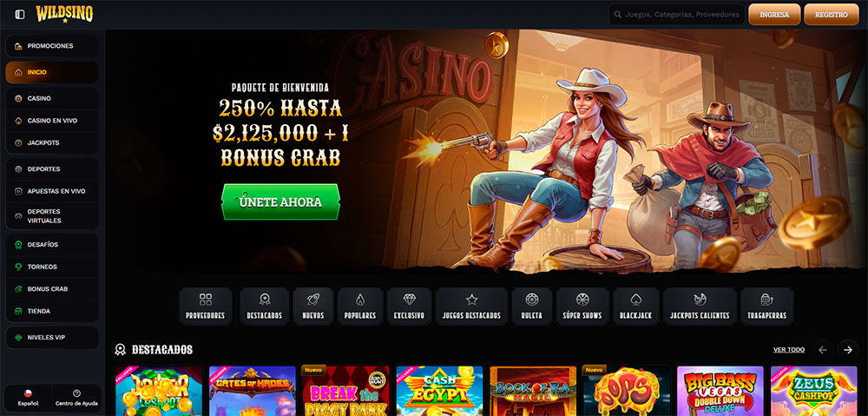Choose the Populares flame category
Screen dimensions: 868x416
pos(360,307)
